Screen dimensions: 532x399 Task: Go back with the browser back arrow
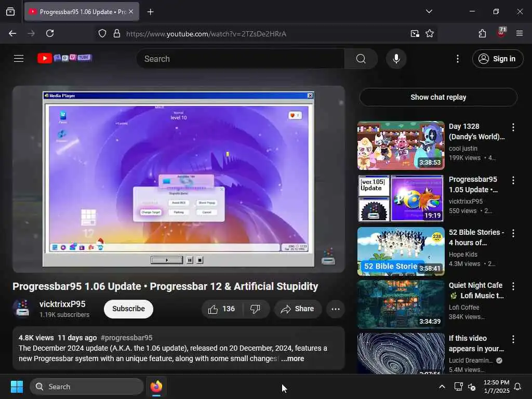[x=12, y=33]
